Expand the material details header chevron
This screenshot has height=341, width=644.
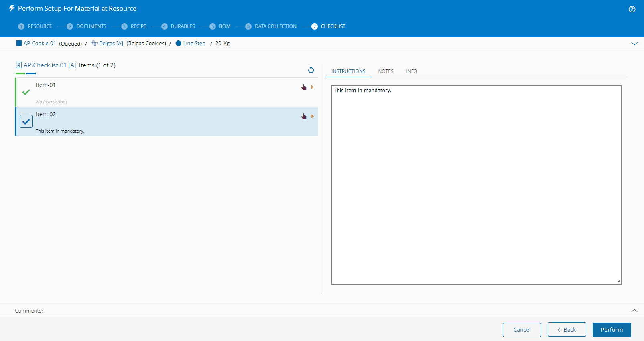(x=634, y=44)
